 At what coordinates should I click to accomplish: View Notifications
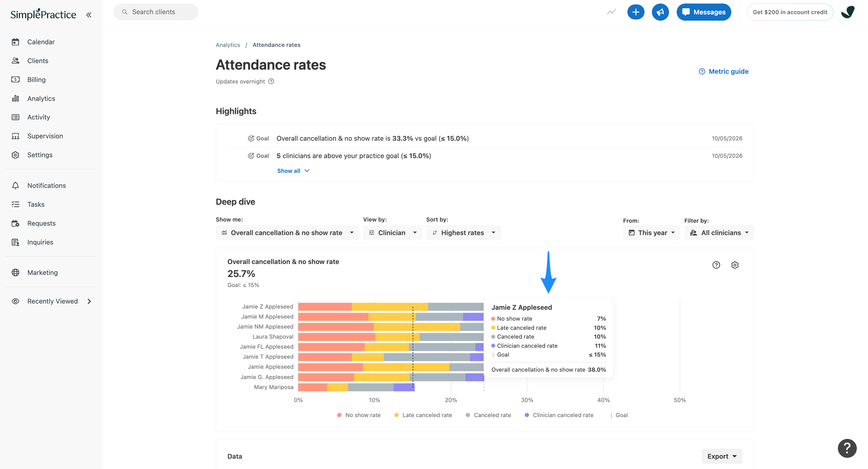46,186
